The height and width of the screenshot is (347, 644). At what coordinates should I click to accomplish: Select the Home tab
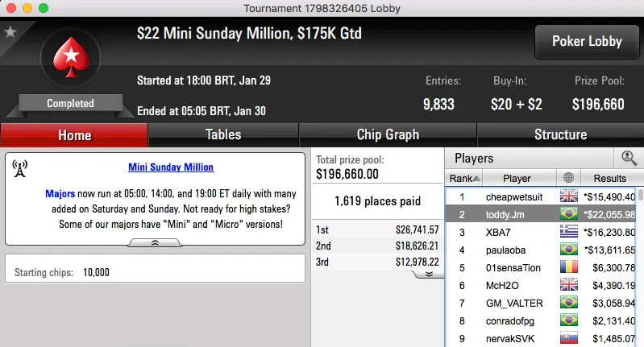tap(74, 134)
